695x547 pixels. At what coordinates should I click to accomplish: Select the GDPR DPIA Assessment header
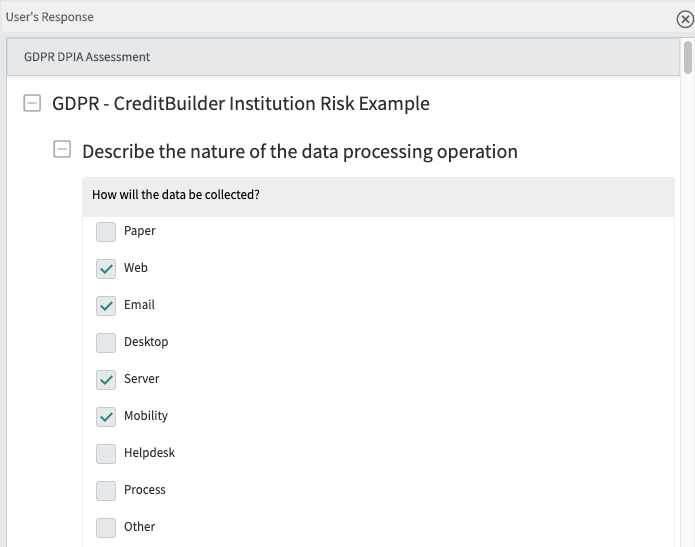tap(343, 57)
